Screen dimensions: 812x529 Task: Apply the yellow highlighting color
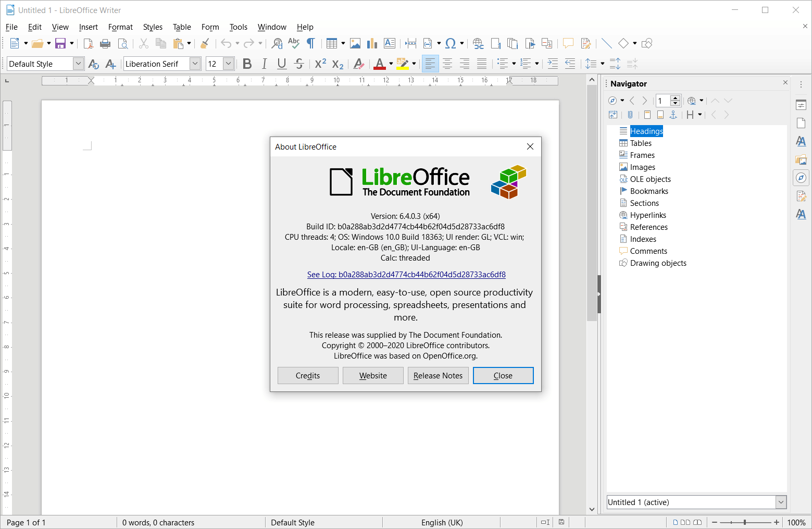point(402,64)
